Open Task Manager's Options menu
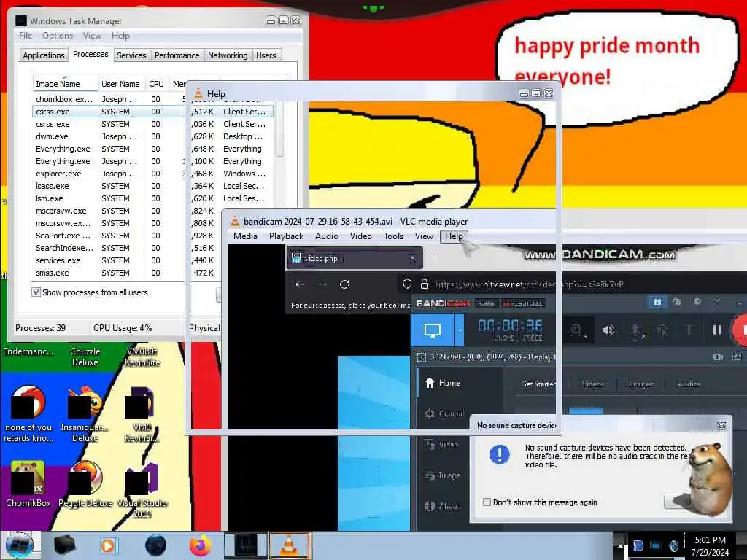This screenshot has width=747, height=560. [x=58, y=36]
